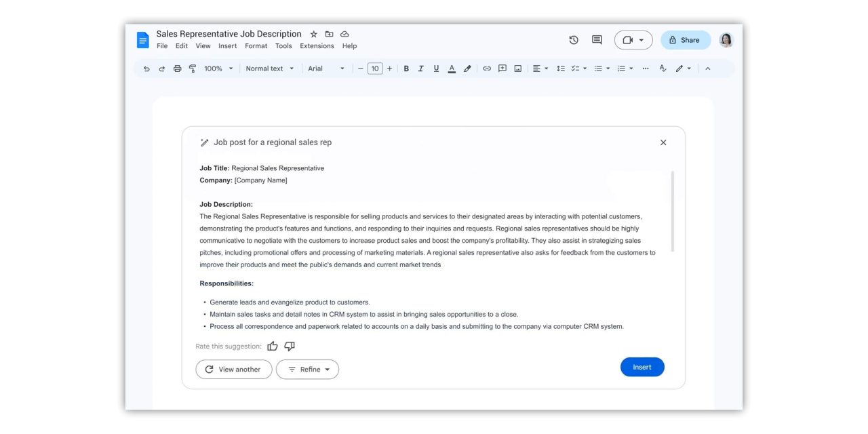Select the paint format roller tool
This screenshot has width=868, height=434.
(x=193, y=68)
